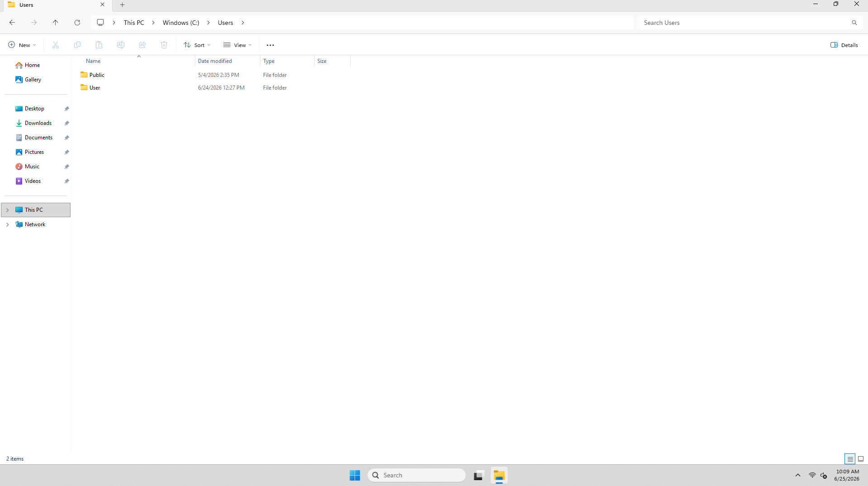Expand chevron before This PC in address bar
This screenshot has width=868, height=486.
click(114, 23)
